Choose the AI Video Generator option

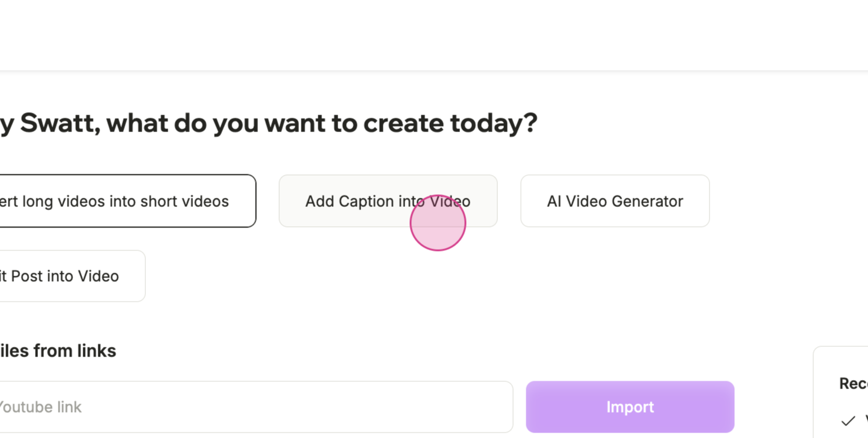click(615, 201)
